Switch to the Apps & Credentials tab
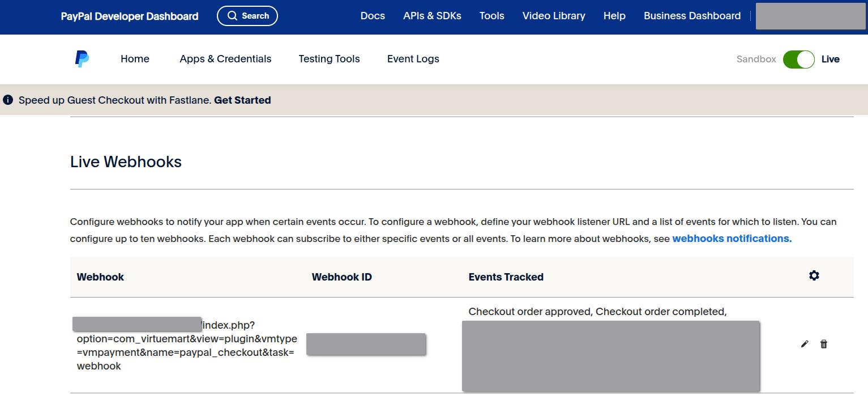 (x=225, y=59)
